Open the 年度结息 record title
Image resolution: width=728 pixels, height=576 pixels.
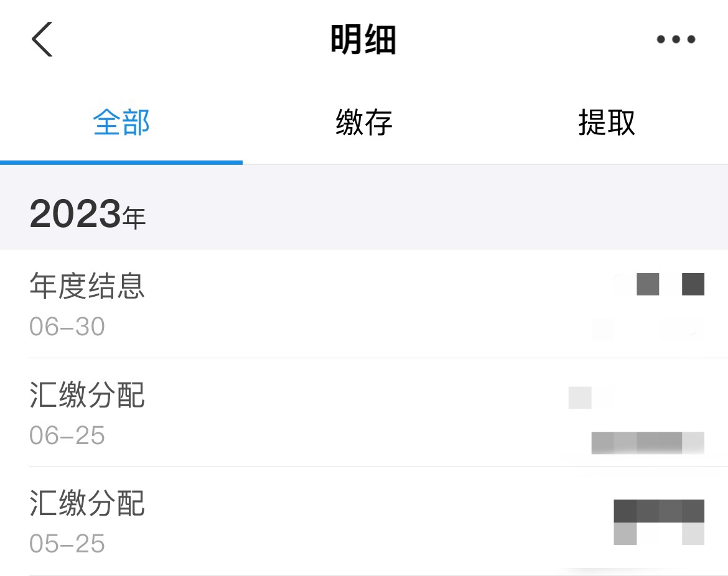(87, 286)
